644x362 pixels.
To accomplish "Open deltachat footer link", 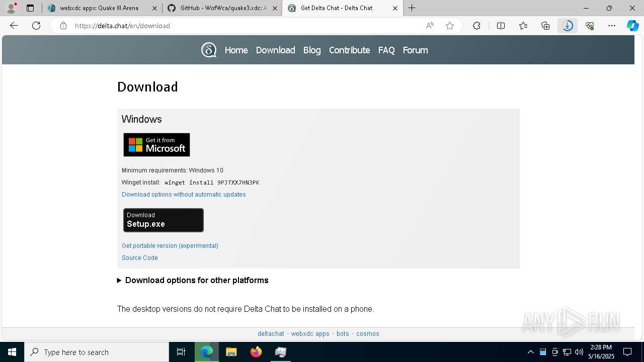I will pyautogui.click(x=271, y=334).
